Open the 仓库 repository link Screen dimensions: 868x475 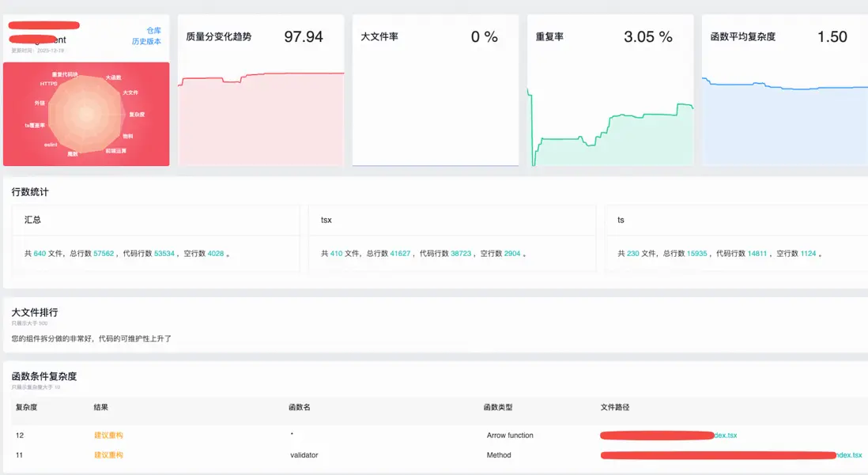coord(154,31)
